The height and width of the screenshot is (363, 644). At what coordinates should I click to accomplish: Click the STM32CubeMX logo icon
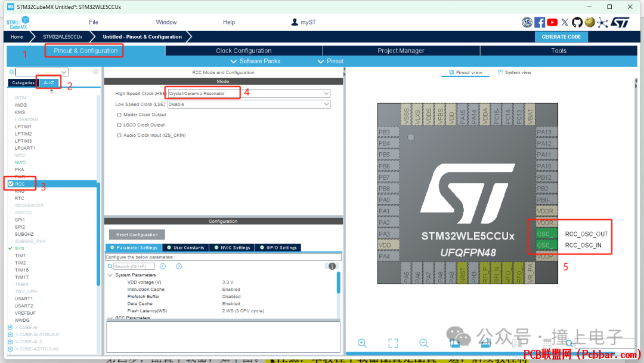pos(18,22)
